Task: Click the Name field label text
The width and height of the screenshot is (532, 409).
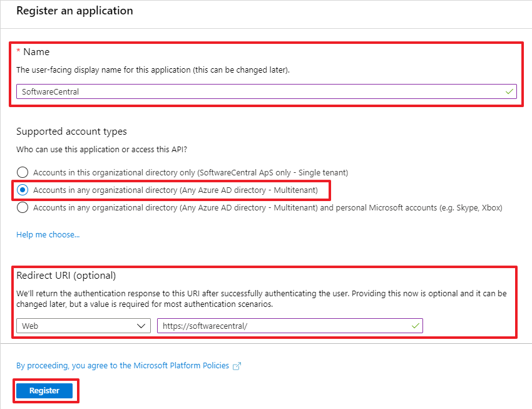Action: pyautogui.click(x=36, y=52)
